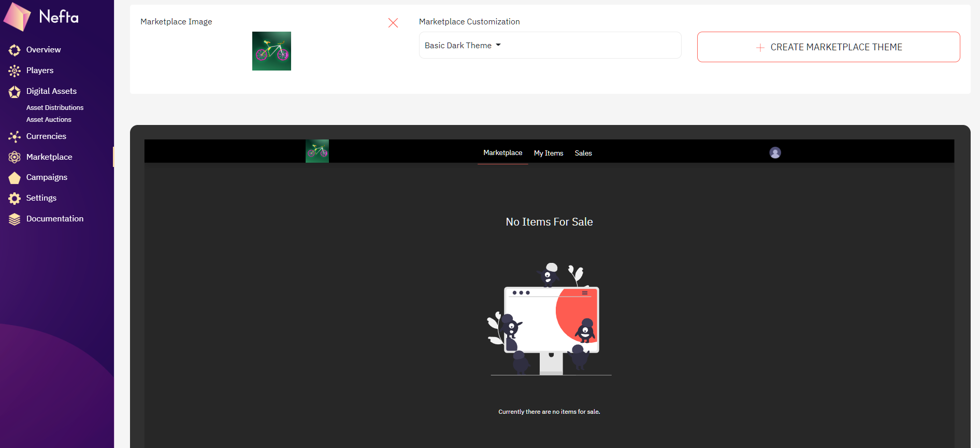Open Settings page
Screen dimensions: 980x448
point(41,198)
